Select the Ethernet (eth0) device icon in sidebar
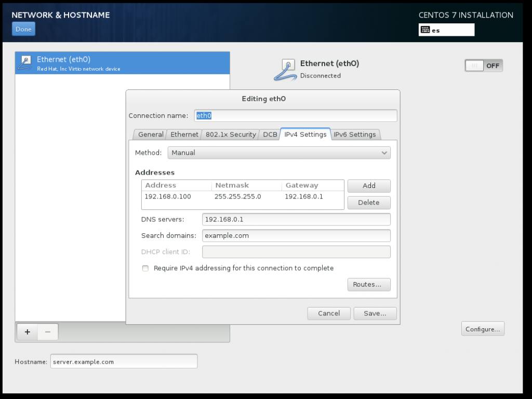Image resolution: width=532 pixels, height=399 pixels. coord(24,62)
